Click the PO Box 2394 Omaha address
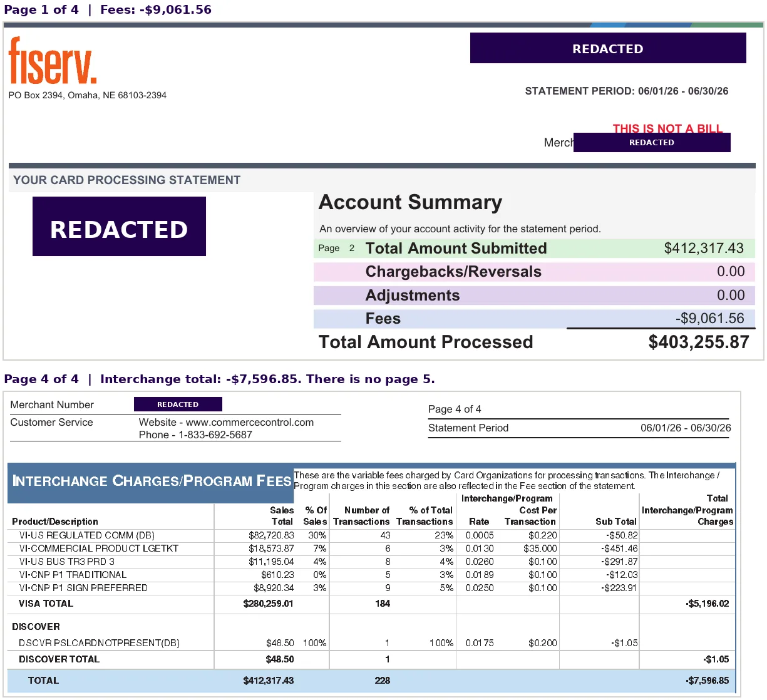 [88, 95]
